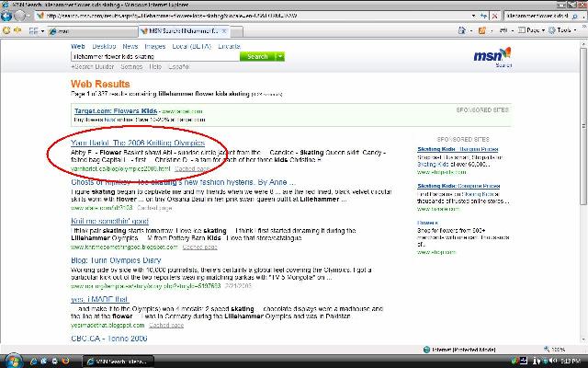Image resolution: width=588 pixels, height=368 pixels.
Task: Click the zoom level magnifier 100%
Action: 555,350
